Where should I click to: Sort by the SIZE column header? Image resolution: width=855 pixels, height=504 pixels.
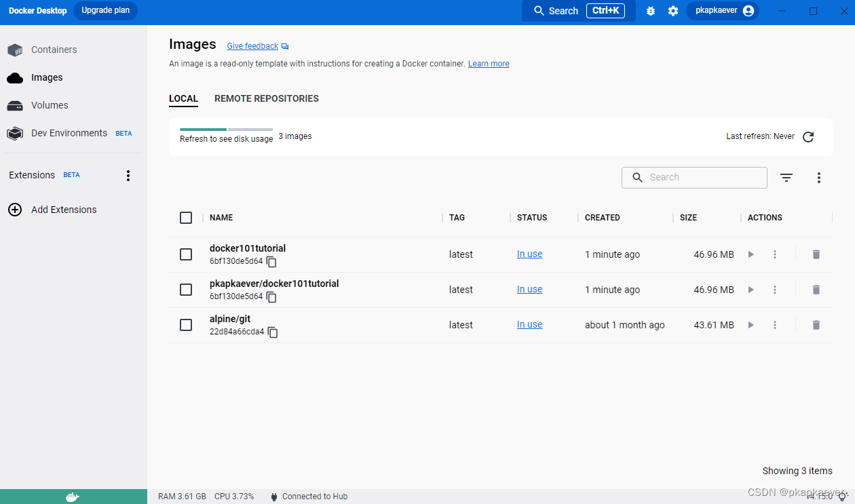pos(689,218)
